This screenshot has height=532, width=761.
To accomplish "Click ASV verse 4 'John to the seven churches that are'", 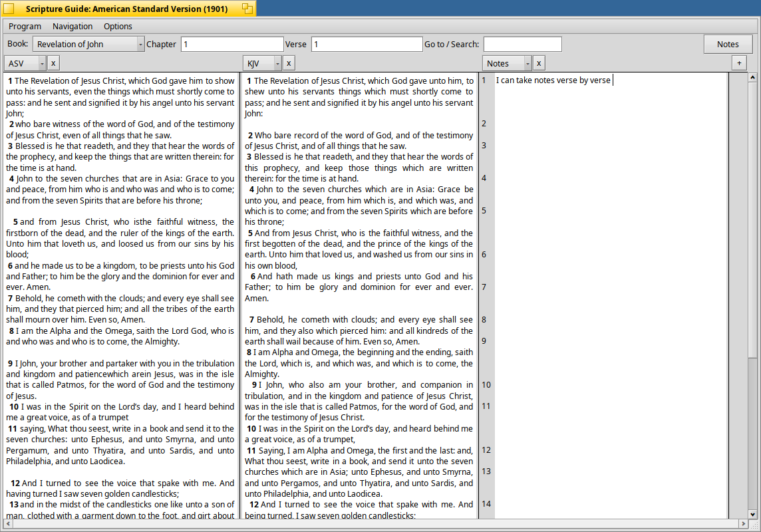I will [x=120, y=189].
